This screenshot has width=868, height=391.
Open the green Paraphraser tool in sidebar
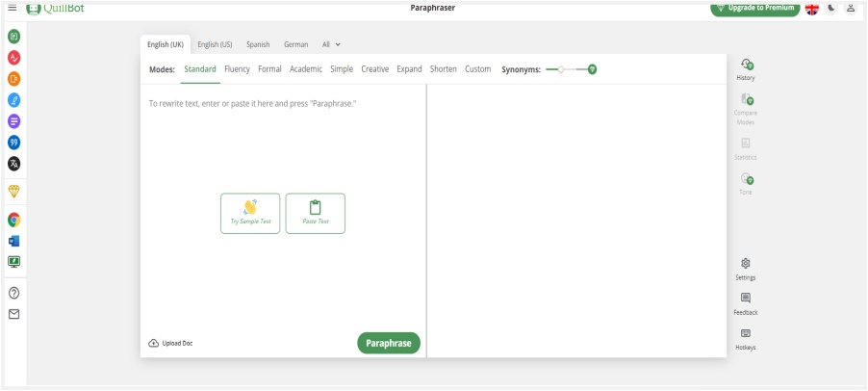pos(13,36)
